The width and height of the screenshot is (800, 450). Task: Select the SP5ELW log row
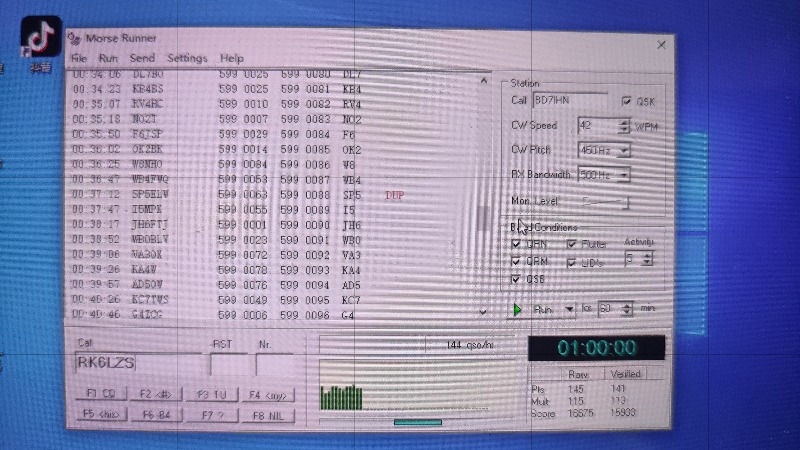[x=273, y=194]
